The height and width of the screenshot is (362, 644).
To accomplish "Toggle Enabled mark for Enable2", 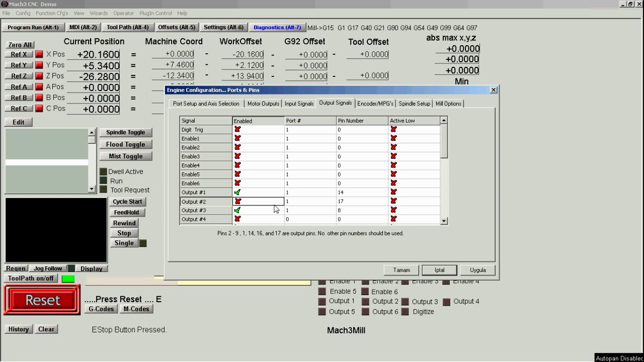I will pyautogui.click(x=237, y=147).
